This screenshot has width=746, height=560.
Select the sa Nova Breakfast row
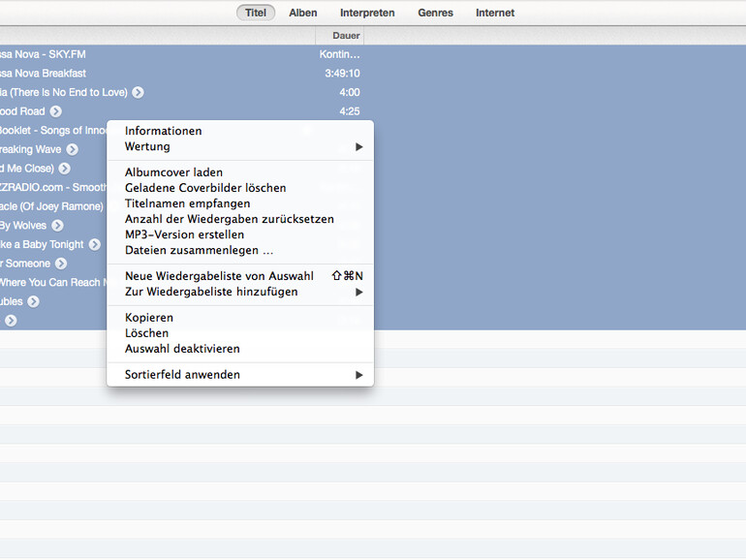click(373, 74)
